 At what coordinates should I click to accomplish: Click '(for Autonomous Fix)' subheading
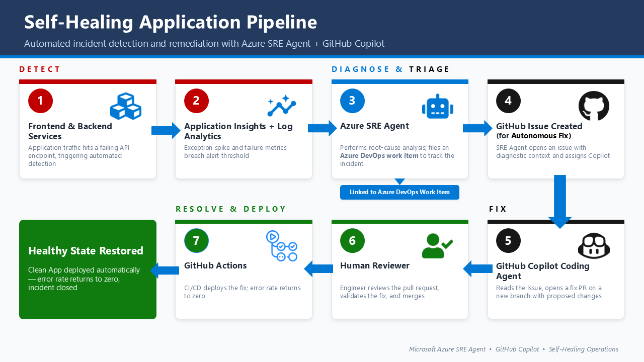click(x=533, y=136)
